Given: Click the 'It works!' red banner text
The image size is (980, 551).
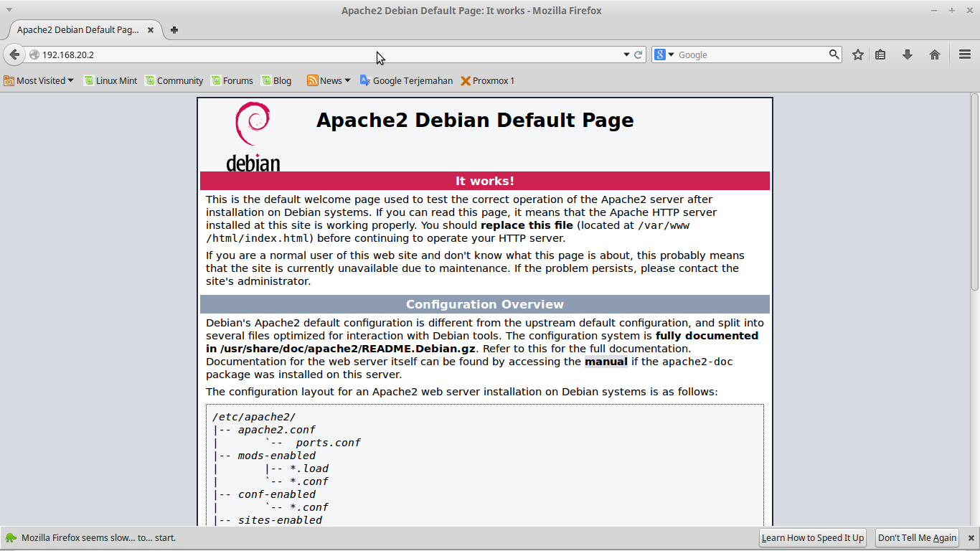Looking at the screenshot, I should tap(485, 181).
